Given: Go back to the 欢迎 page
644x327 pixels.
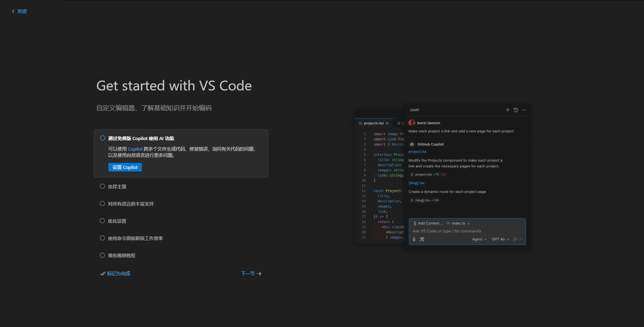Looking at the screenshot, I should [x=19, y=11].
